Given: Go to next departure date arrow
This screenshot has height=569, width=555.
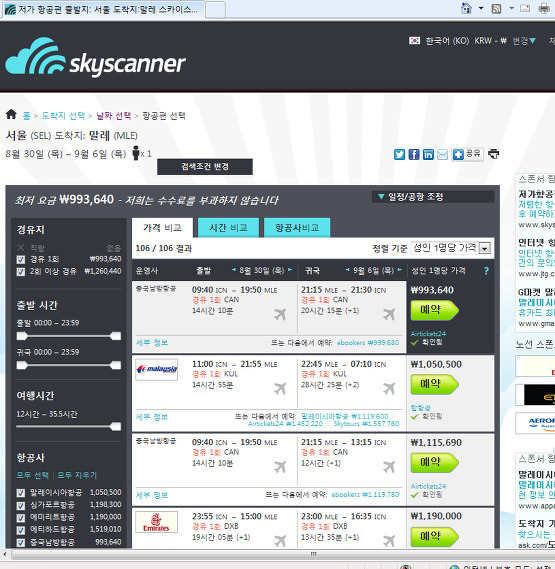Looking at the screenshot, I should [x=290, y=270].
